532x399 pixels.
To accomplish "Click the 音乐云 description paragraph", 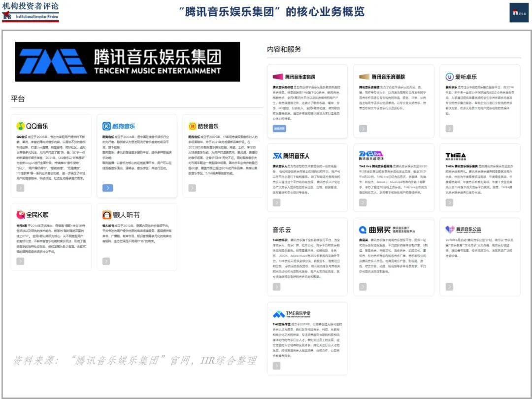I will [306, 258].
